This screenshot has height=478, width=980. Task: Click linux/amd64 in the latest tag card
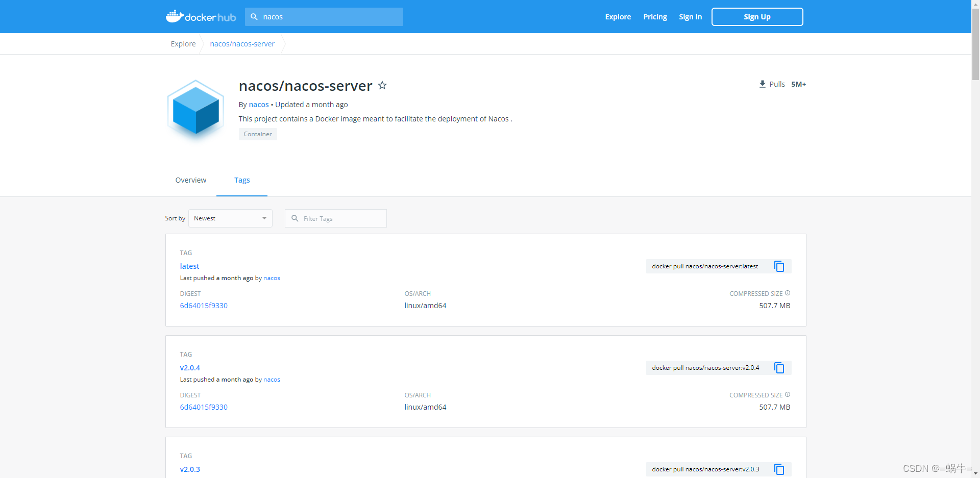click(x=425, y=306)
